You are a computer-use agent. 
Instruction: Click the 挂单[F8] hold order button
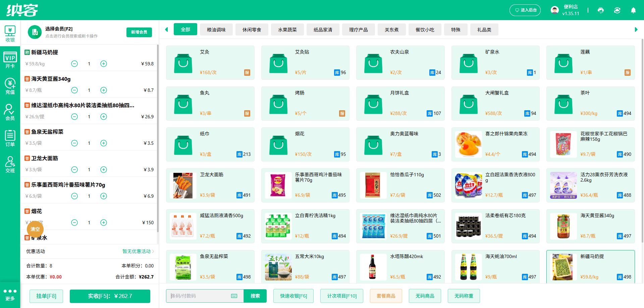coord(46,296)
